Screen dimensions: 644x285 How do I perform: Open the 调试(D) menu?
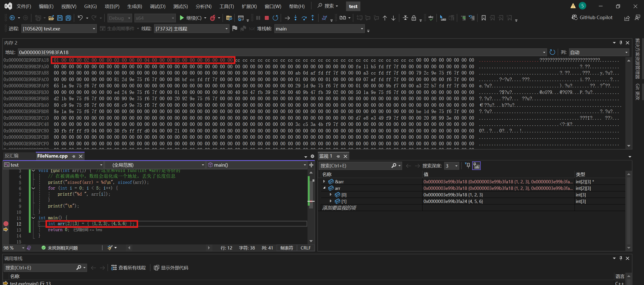158,6
